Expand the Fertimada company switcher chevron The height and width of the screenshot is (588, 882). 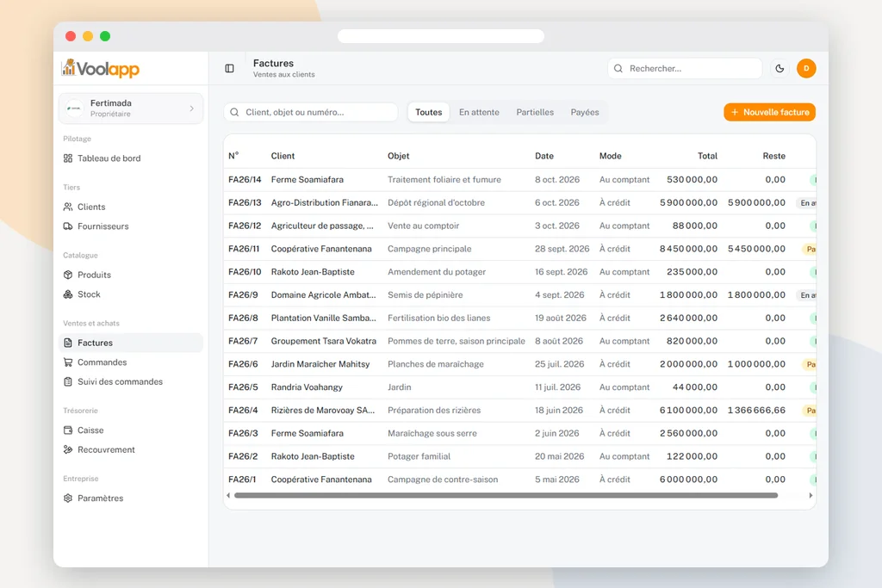coord(192,108)
